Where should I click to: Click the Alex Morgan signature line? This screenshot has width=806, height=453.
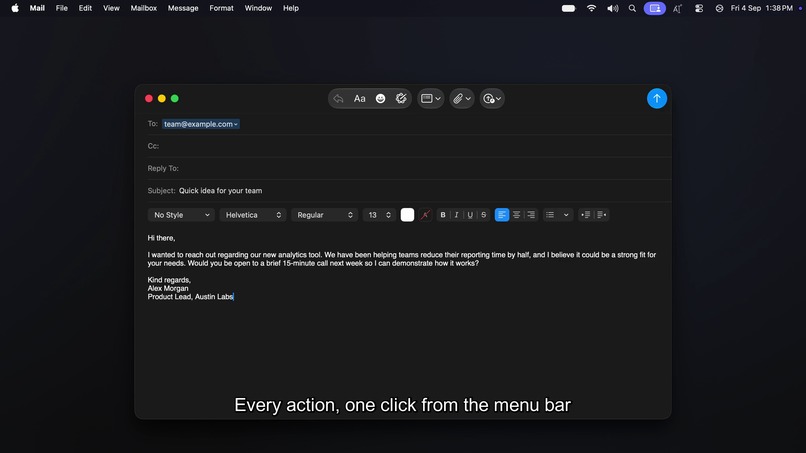[168, 288]
